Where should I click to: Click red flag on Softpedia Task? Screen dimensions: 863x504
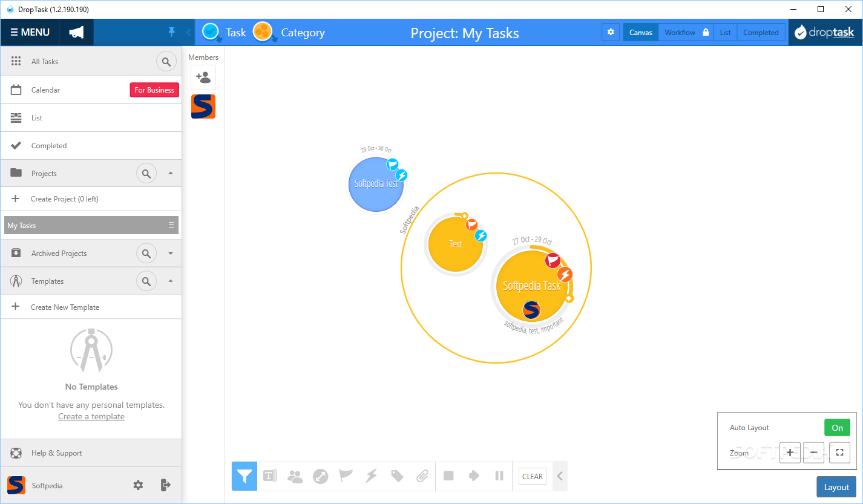coord(553,261)
